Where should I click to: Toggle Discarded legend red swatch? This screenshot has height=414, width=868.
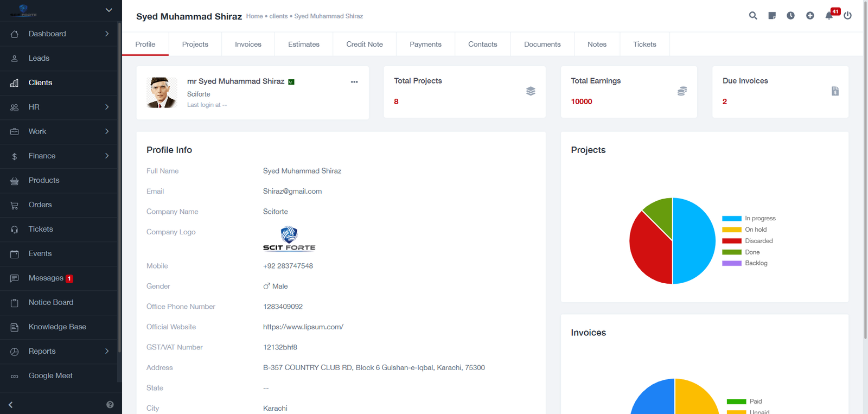732,241
